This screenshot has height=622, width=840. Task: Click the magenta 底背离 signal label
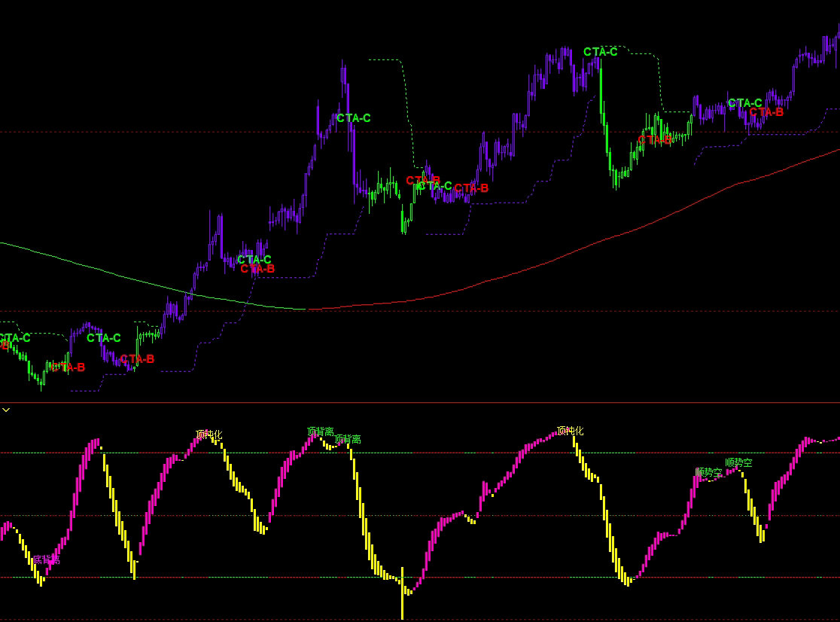[x=45, y=559]
